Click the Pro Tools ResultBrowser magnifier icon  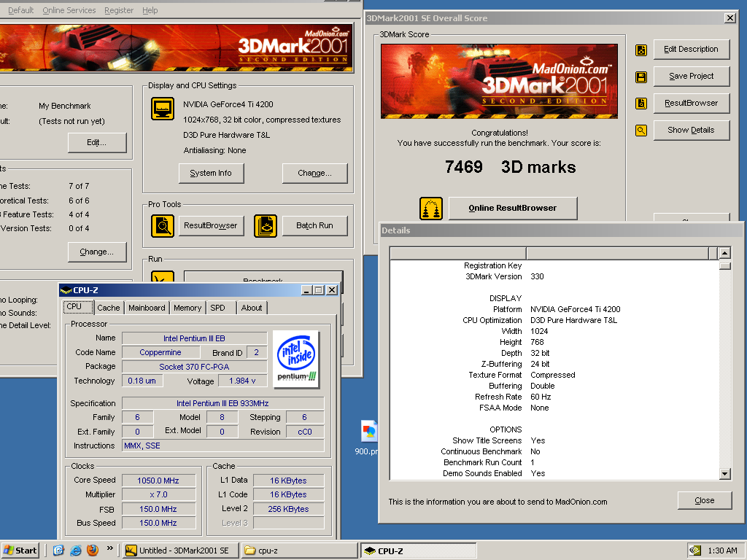(163, 226)
